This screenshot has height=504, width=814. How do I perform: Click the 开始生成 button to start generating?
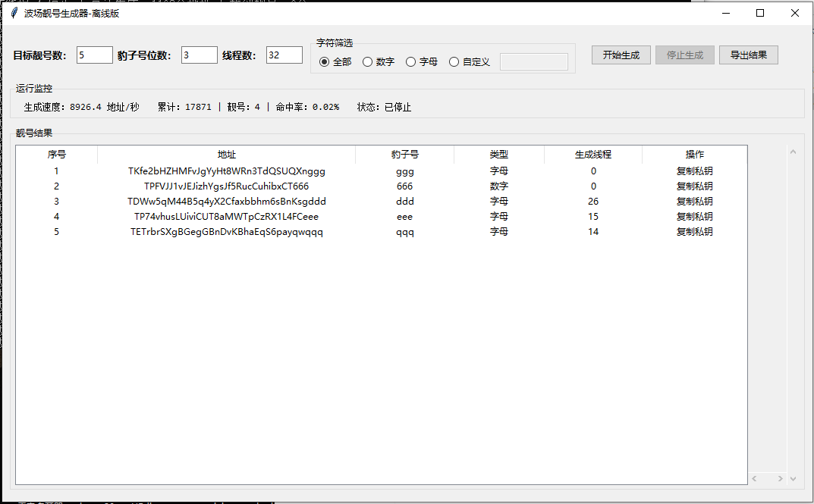click(x=621, y=55)
